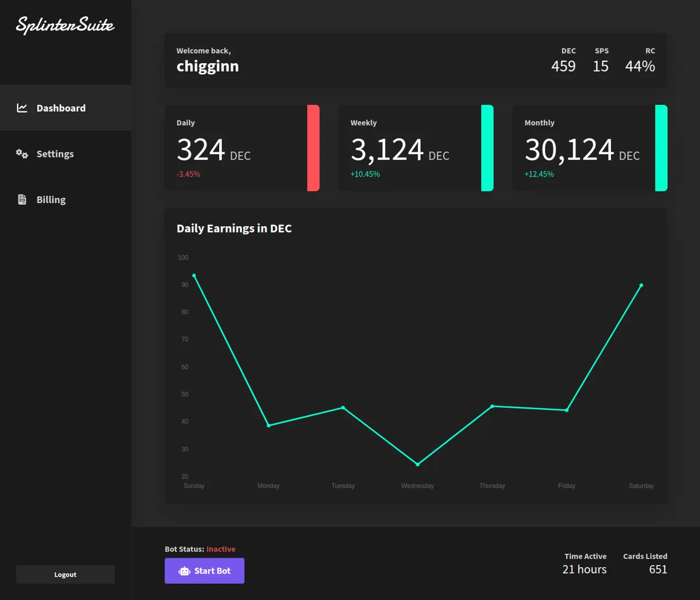
Task: Click the Start Bot button
Action: (205, 570)
